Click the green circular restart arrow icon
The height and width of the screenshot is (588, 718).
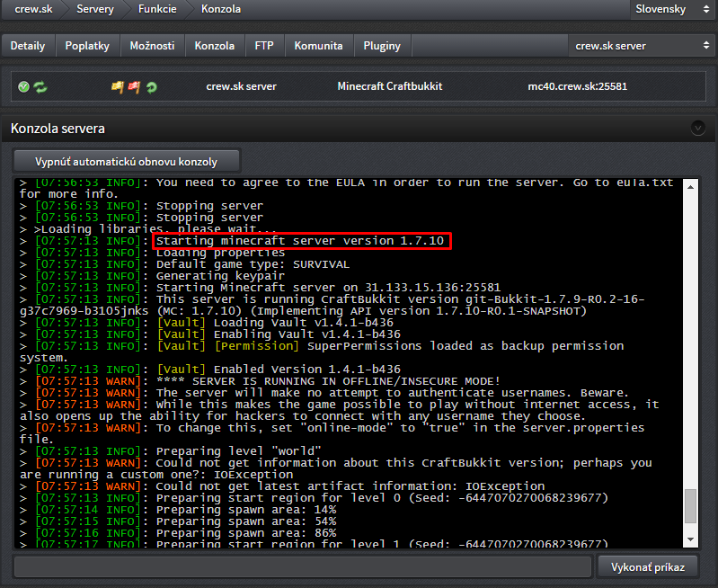click(x=152, y=86)
